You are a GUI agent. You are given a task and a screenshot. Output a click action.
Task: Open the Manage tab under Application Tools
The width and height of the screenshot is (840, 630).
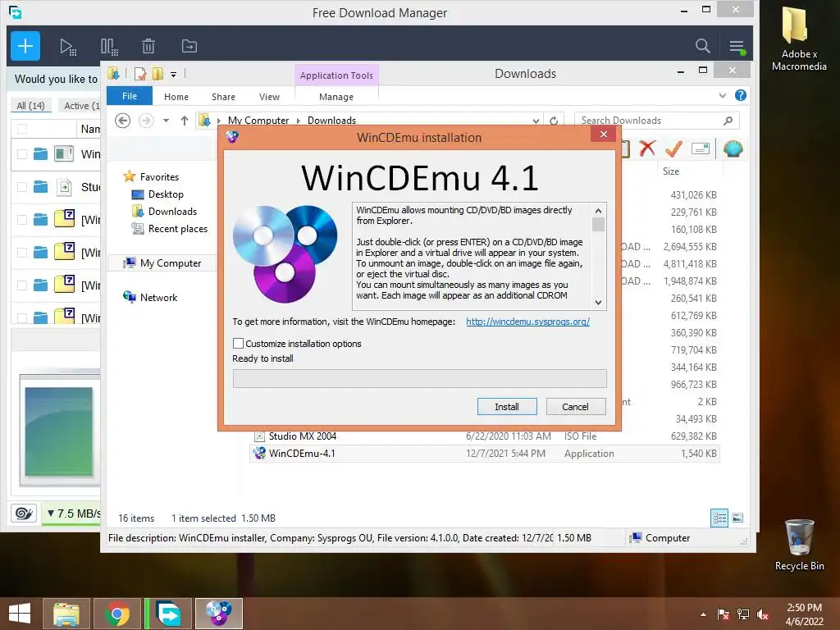(336, 97)
